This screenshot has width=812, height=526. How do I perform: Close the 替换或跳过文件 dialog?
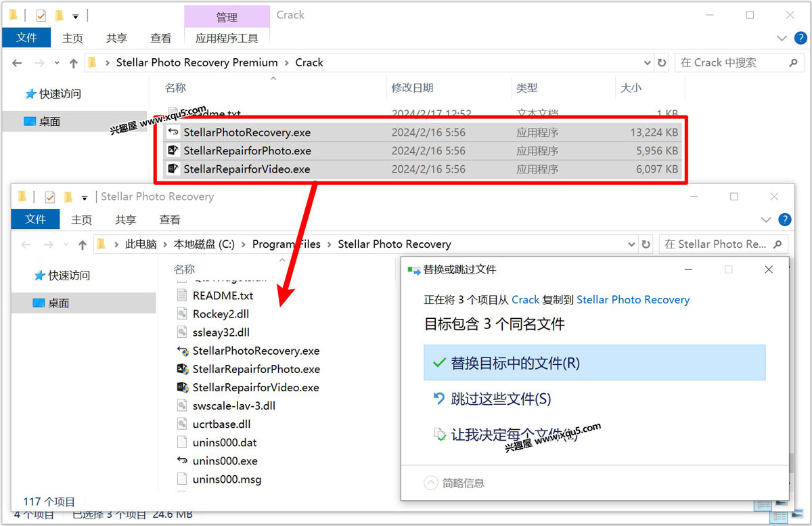pos(769,269)
